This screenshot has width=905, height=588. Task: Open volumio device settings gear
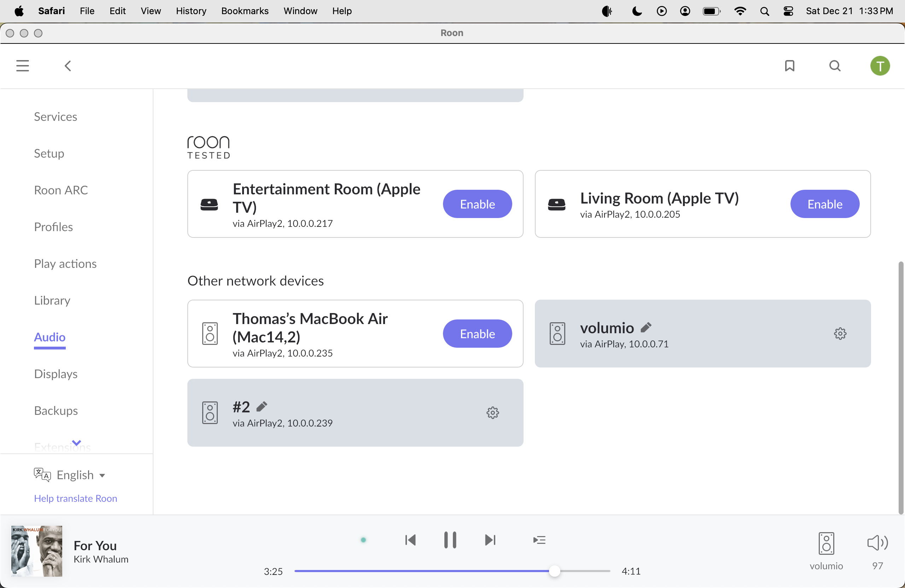840,333
